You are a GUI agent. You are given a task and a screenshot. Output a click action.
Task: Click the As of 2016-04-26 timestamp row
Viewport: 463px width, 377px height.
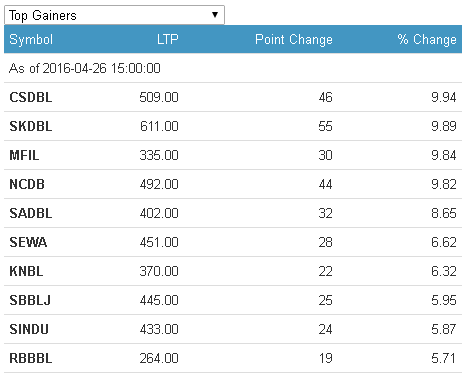(x=233, y=68)
